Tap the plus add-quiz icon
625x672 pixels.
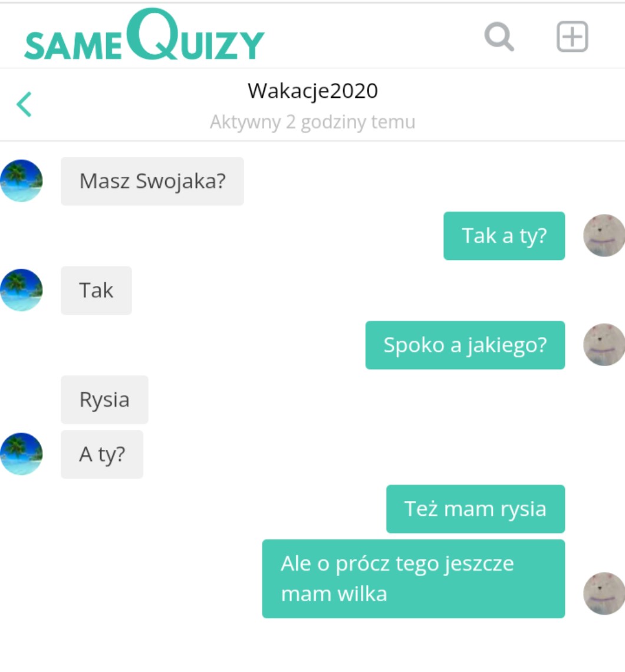coord(573,37)
